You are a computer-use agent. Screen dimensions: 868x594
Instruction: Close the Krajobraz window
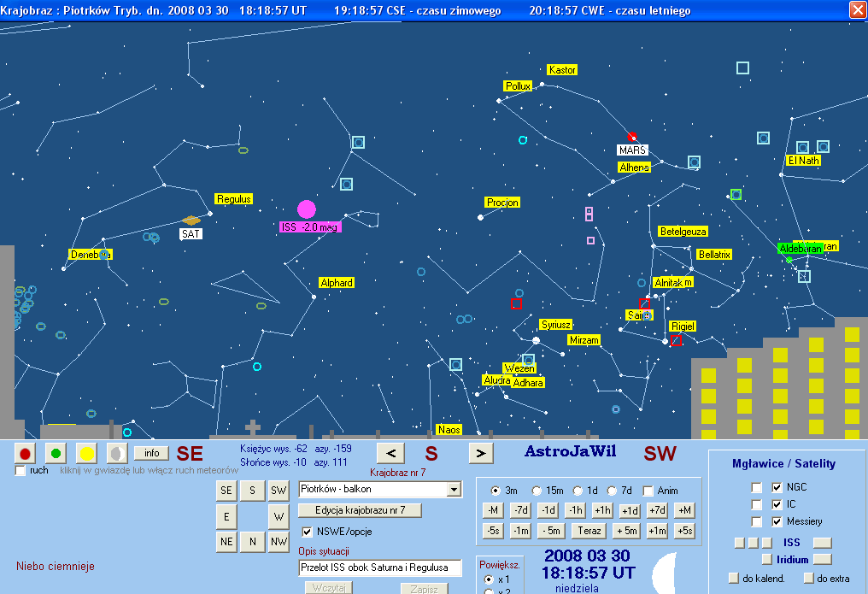pos(858,10)
